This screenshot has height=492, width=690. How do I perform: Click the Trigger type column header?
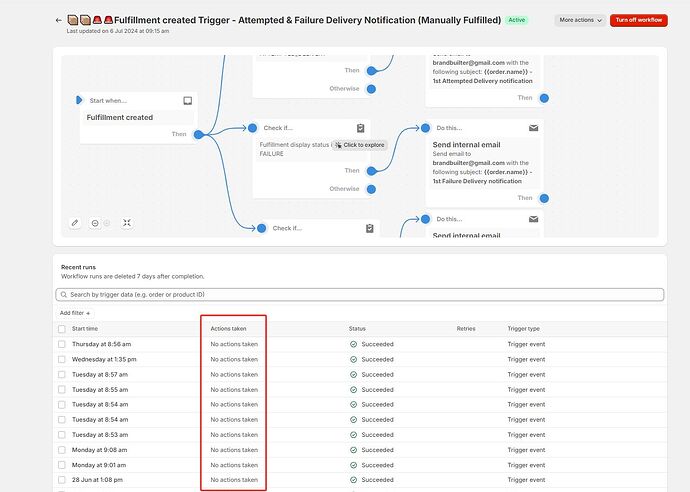pyautogui.click(x=524, y=329)
